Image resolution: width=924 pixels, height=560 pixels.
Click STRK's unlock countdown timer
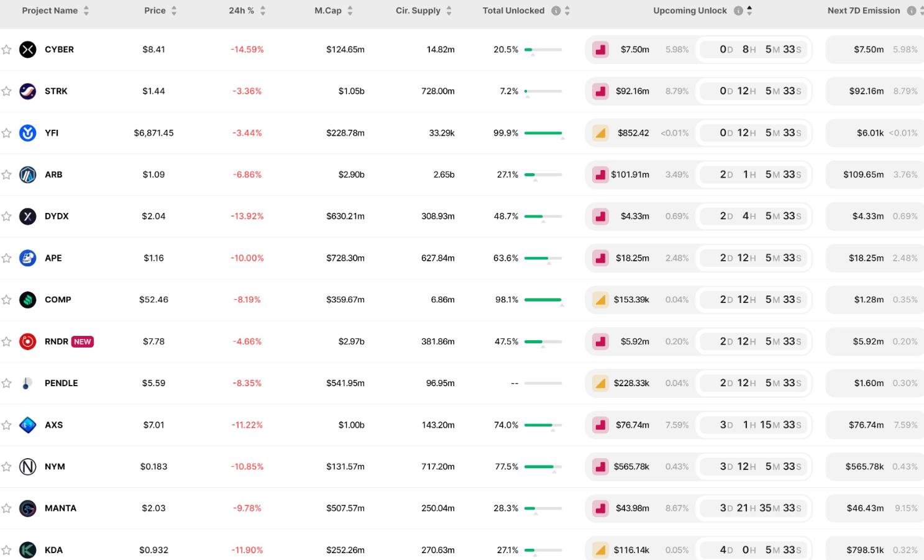click(754, 91)
